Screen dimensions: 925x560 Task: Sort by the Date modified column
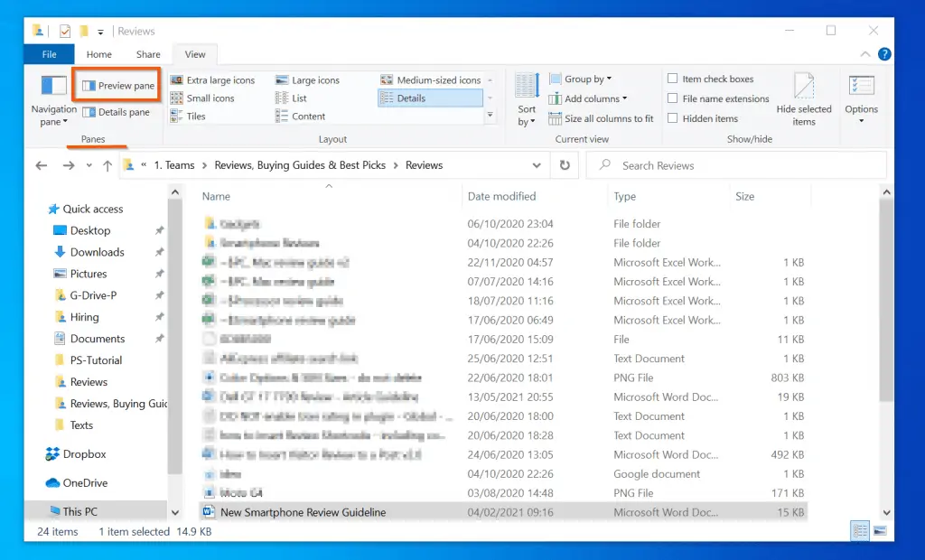point(534,197)
